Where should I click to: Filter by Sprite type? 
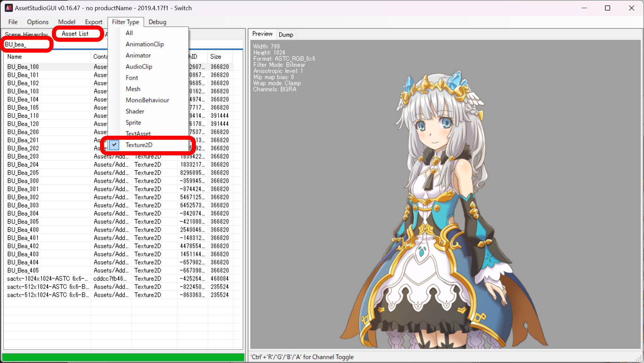coord(148,122)
